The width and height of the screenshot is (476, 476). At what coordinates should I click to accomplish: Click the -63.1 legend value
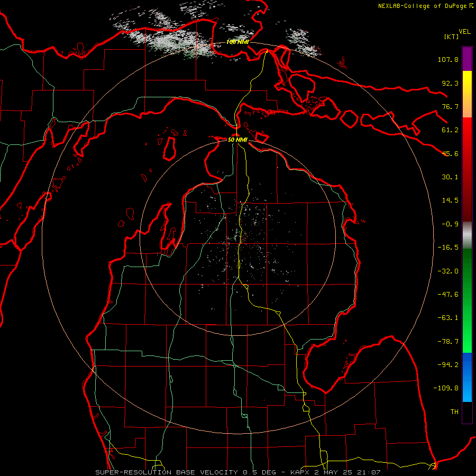(x=448, y=318)
